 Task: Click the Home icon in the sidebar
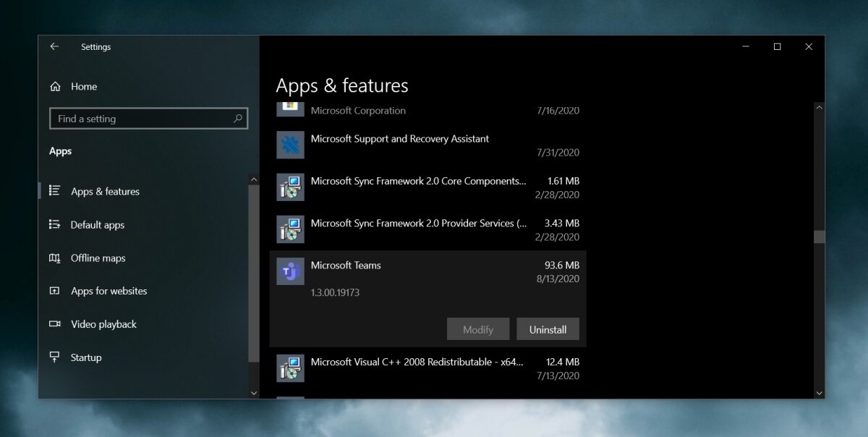point(54,86)
